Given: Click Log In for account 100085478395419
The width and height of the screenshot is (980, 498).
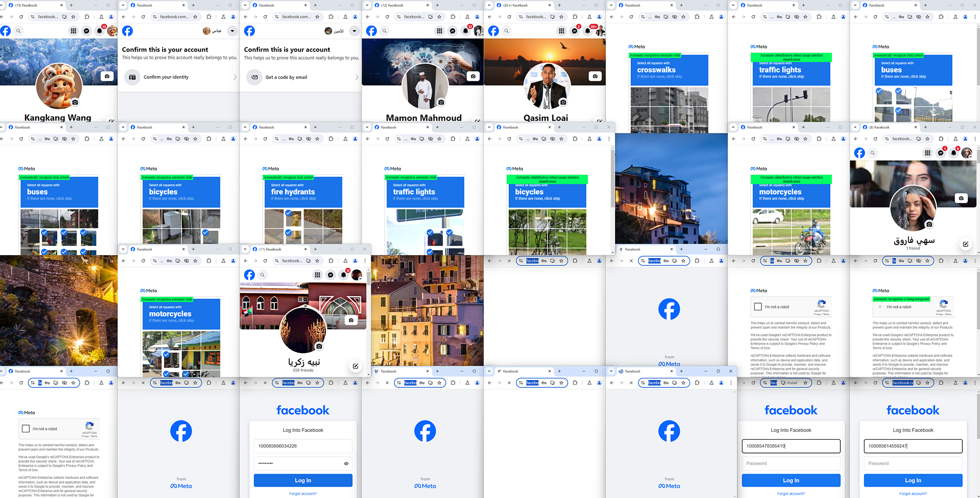Looking at the screenshot, I should click(791, 480).
